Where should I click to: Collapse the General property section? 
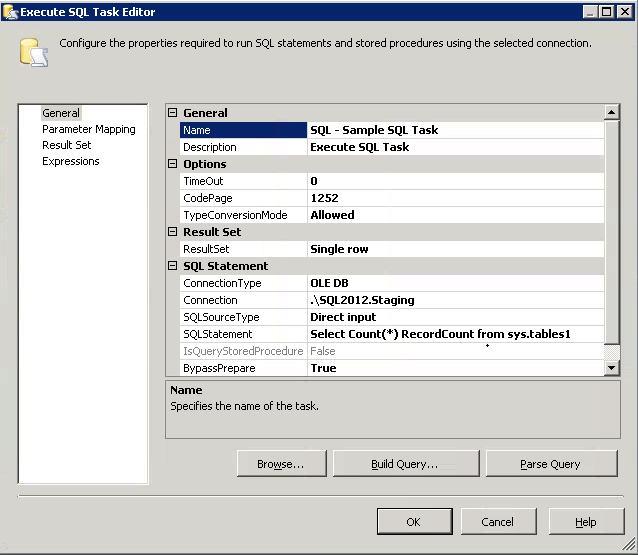172,113
